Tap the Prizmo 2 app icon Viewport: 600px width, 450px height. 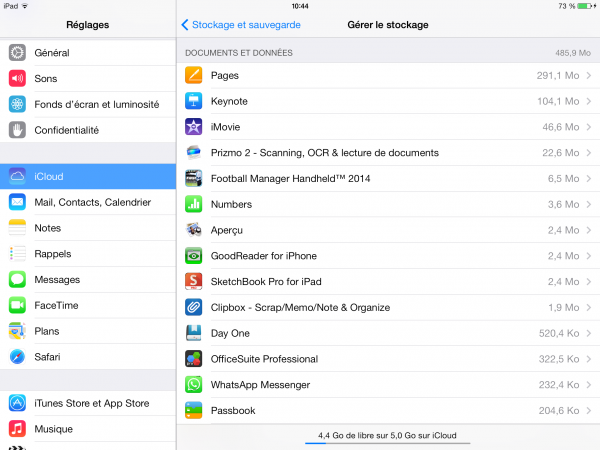click(194, 152)
